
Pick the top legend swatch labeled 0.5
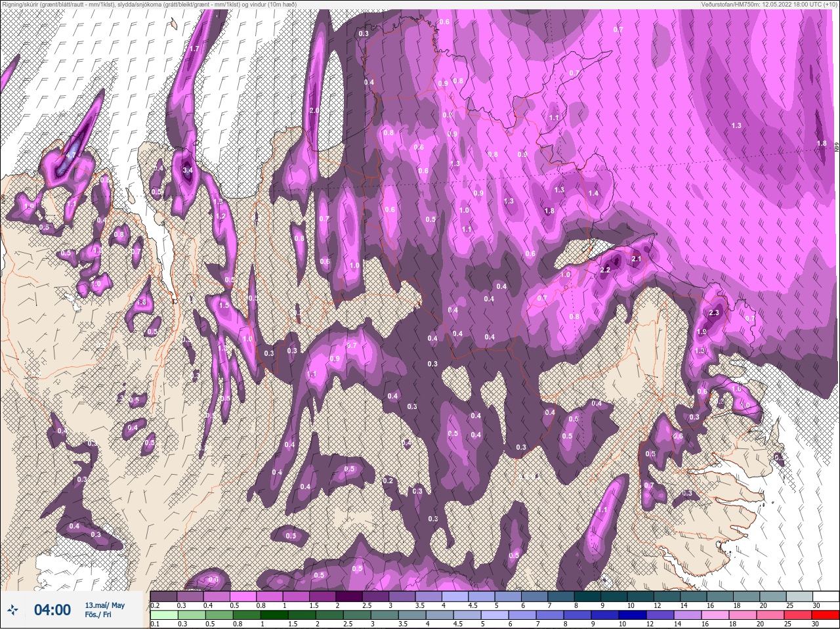tap(243, 596)
